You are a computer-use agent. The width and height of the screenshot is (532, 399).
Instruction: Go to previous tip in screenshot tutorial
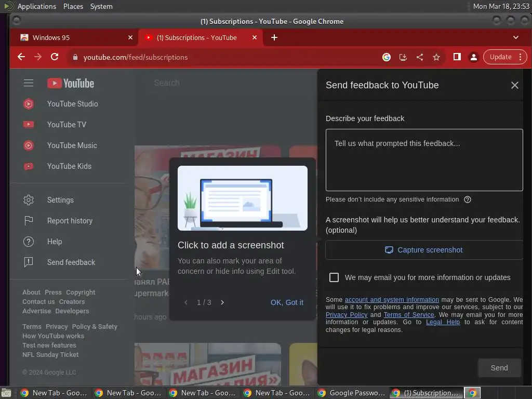185,302
